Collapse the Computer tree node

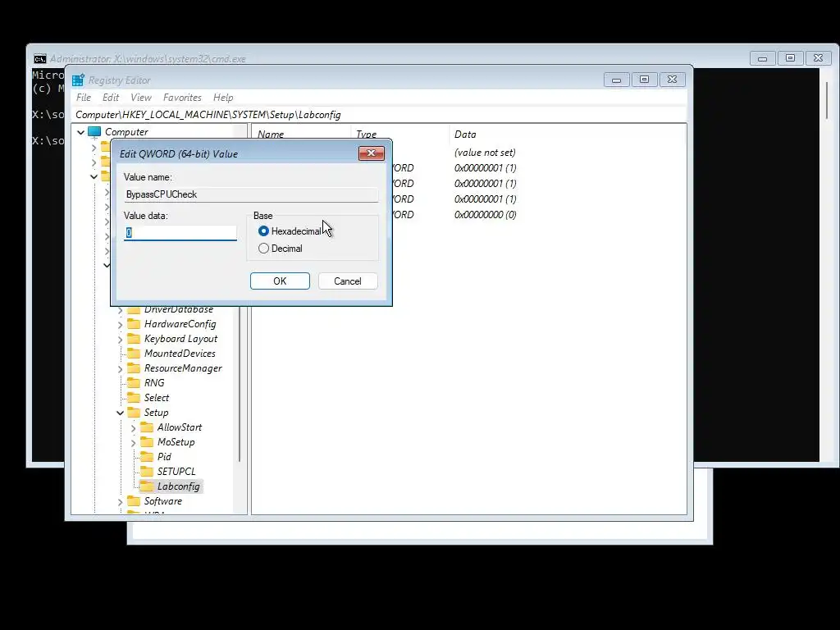81,132
